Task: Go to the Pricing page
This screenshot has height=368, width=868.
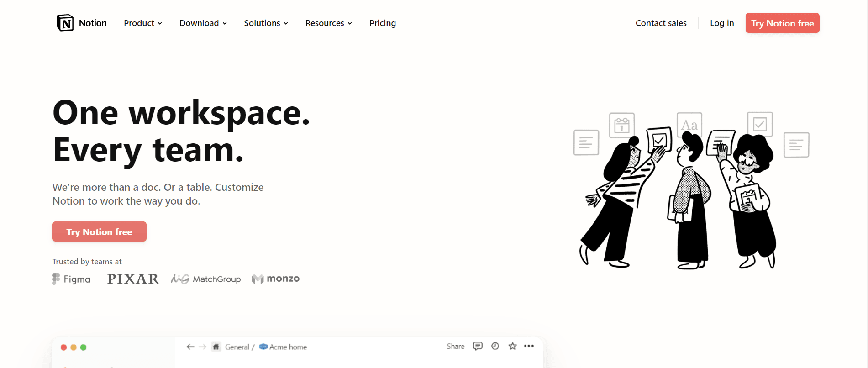Action: click(382, 23)
